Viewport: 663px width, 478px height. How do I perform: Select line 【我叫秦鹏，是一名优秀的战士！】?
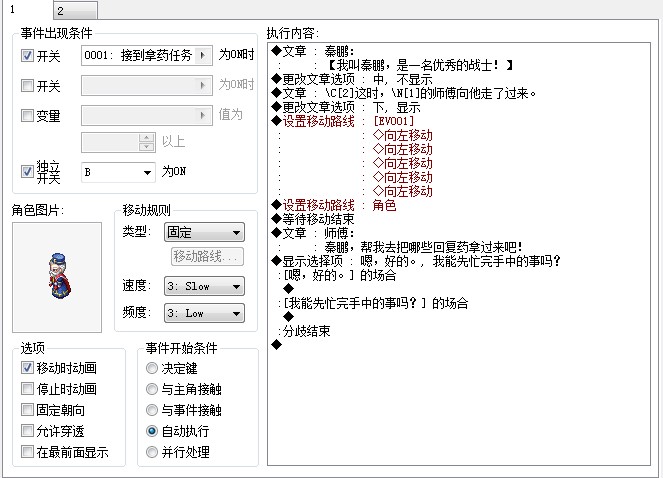420,65
